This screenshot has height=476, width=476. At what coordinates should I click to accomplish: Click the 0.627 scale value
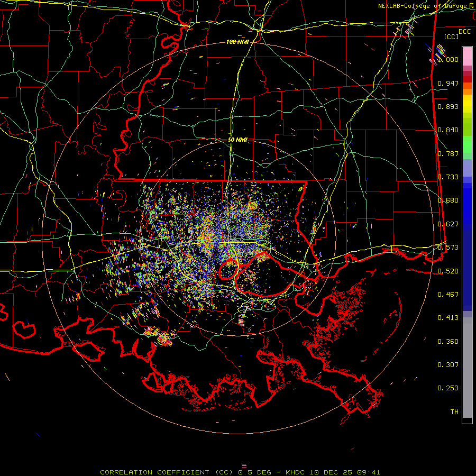448,224
